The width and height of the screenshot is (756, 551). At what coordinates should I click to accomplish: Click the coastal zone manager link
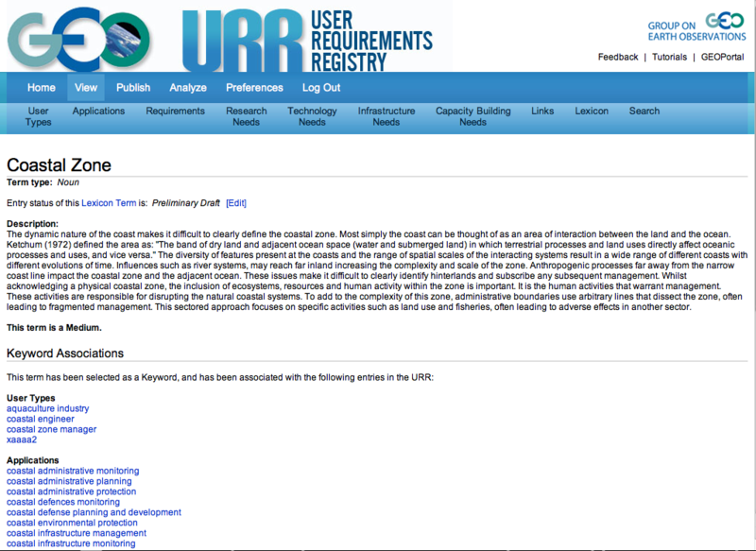coord(51,429)
